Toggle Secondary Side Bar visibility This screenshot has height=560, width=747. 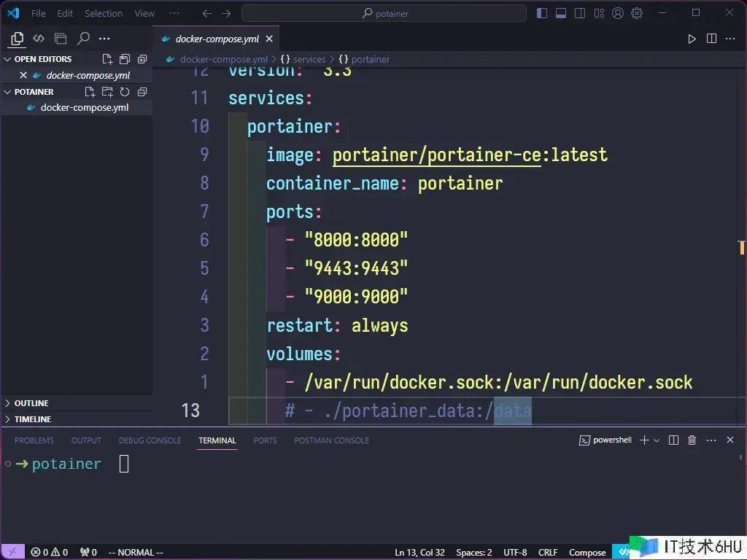click(x=580, y=13)
